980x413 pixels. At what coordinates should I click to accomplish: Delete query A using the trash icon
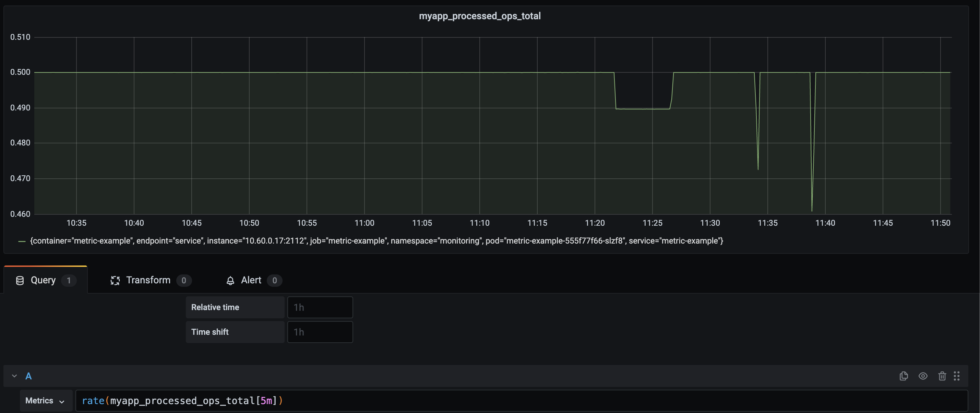942,376
